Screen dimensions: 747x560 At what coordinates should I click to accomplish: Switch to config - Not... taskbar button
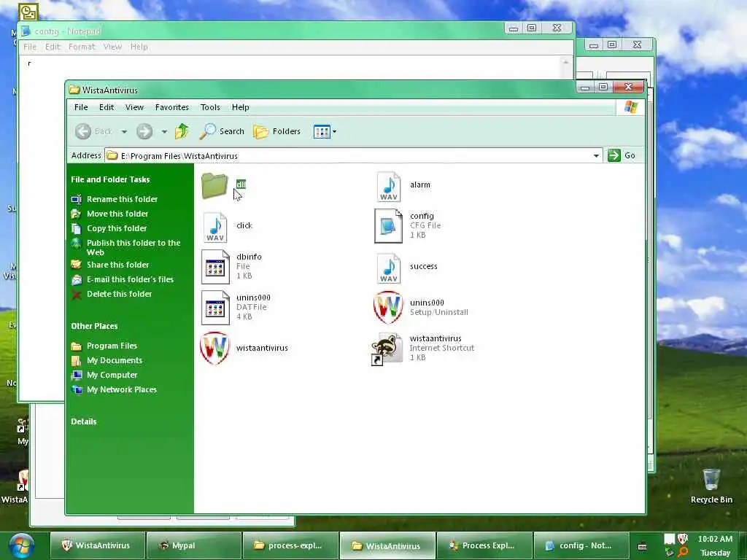point(581,545)
